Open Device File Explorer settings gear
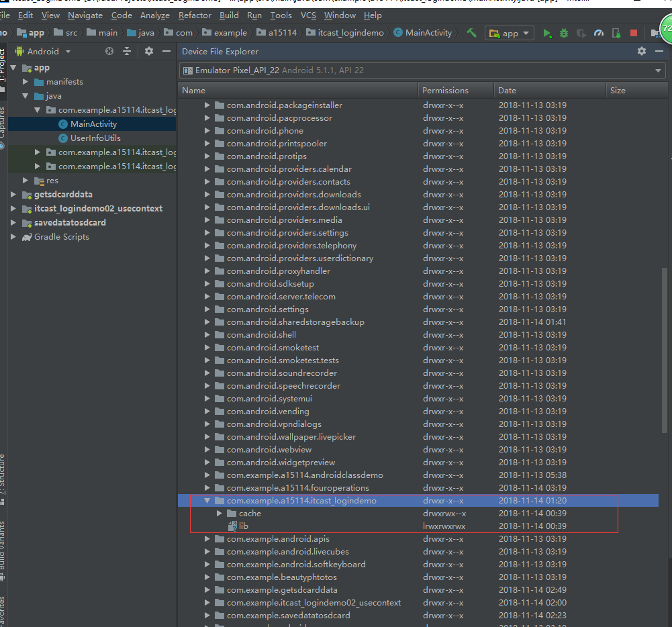Image resolution: width=672 pixels, height=627 pixels. (642, 51)
